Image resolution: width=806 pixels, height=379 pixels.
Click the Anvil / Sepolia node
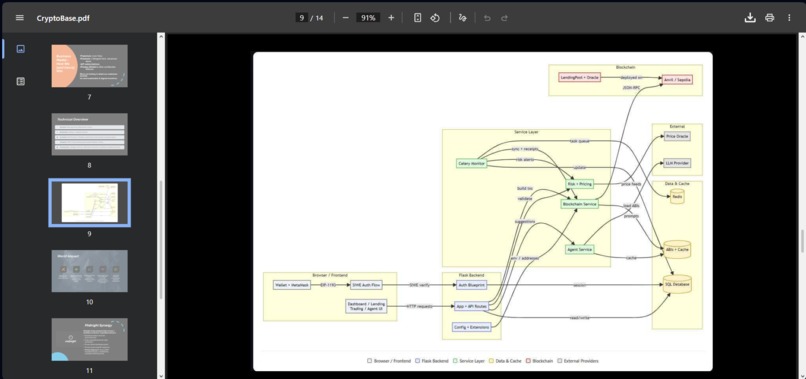tap(678, 79)
